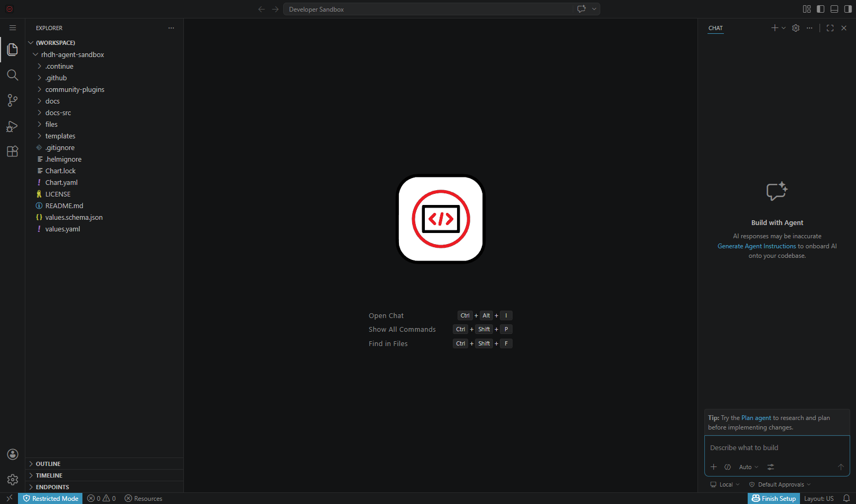The width and height of the screenshot is (856, 504).
Task: Open the Explorer view in activity bar
Action: click(13, 50)
